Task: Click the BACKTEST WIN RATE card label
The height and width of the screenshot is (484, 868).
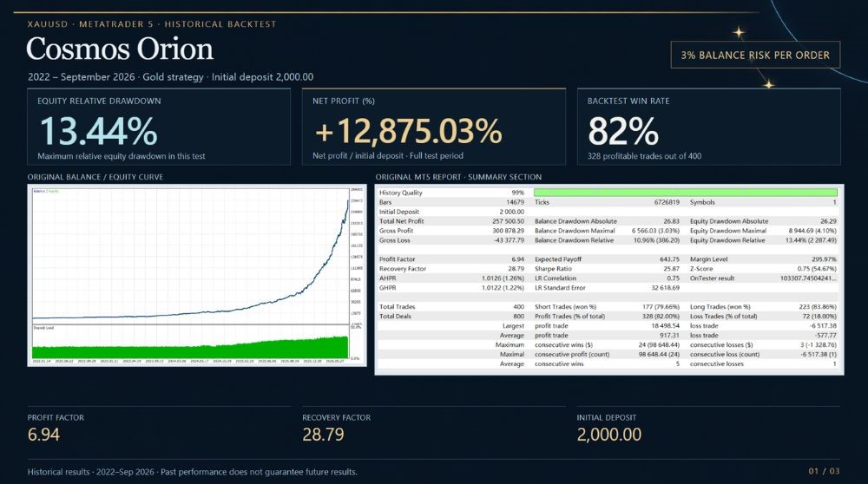Action: point(628,101)
